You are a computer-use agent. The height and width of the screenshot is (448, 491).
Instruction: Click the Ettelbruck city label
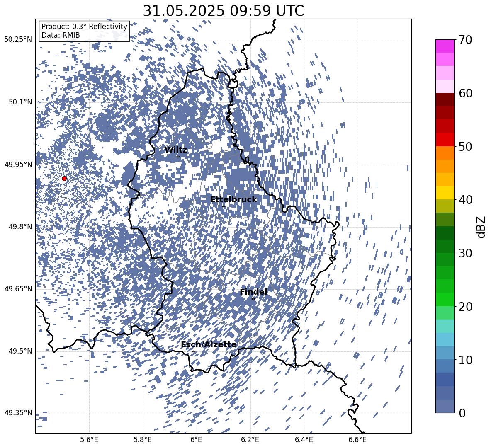tap(233, 199)
